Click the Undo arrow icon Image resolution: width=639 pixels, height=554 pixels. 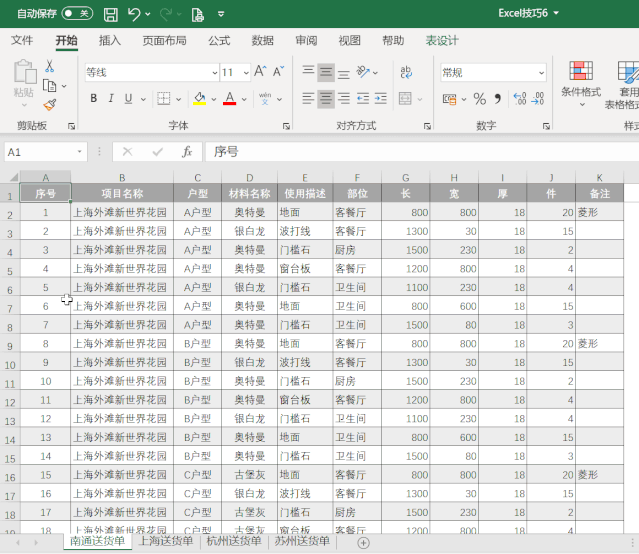tap(134, 14)
